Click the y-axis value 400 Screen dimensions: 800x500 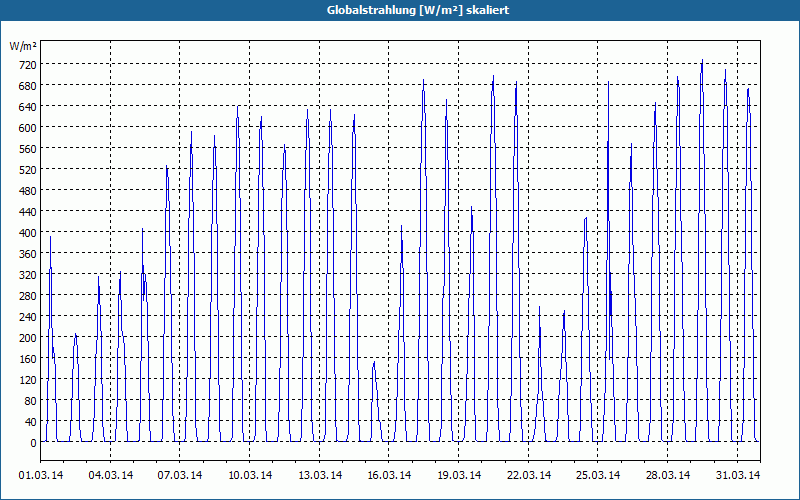coord(28,233)
